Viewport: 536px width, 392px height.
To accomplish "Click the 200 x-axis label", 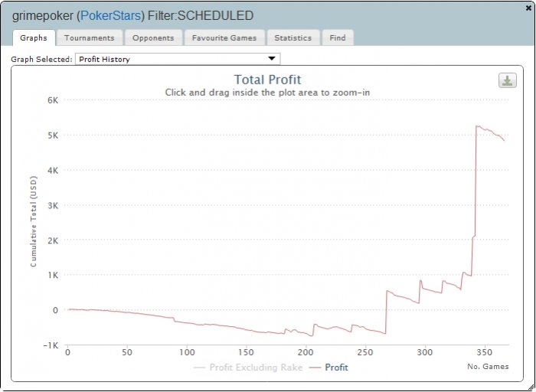I will pyautogui.click(x=306, y=353).
